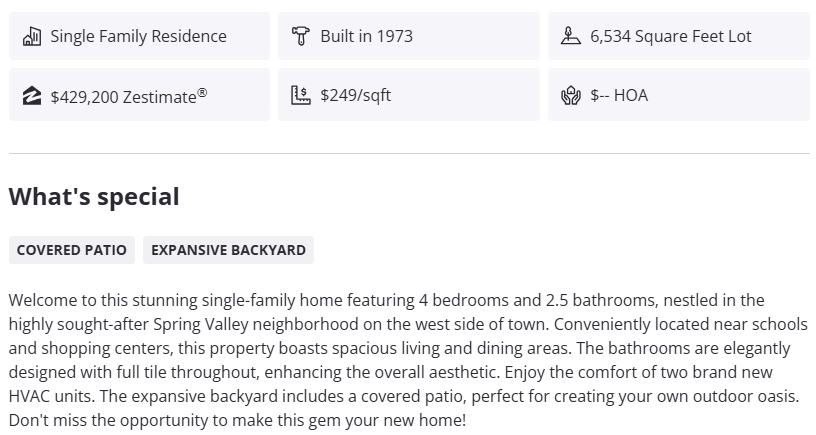The height and width of the screenshot is (435, 816).
Task: Click the $249/sqft label
Action: tap(355, 96)
